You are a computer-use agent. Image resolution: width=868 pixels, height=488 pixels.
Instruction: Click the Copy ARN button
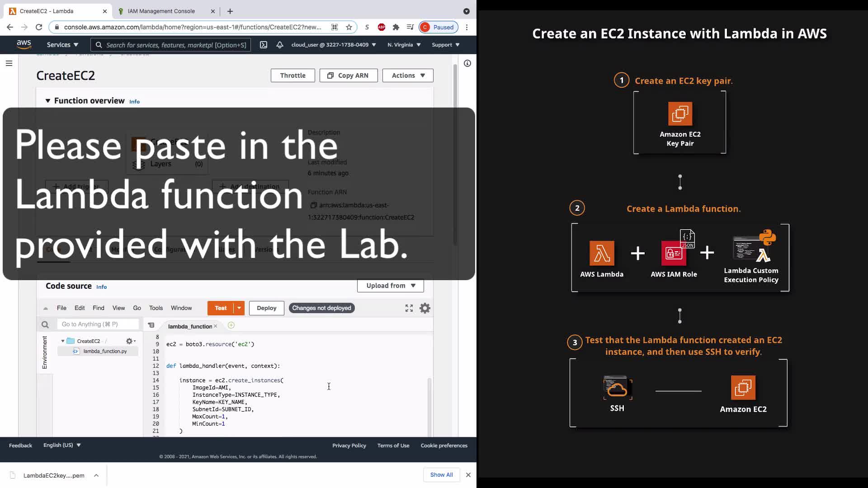pyautogui.click(x=348, y=75)
